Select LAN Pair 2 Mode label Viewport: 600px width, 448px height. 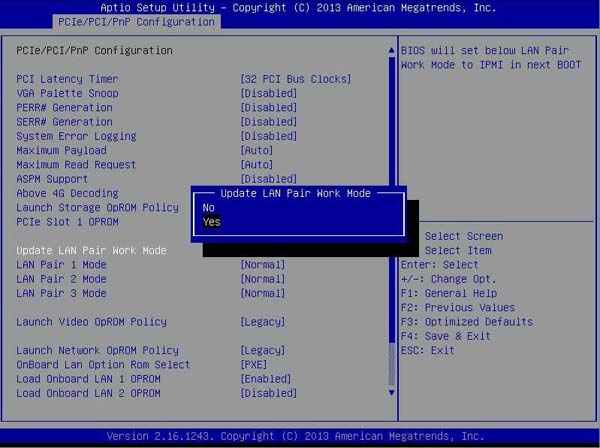click(x=61, y=279)
